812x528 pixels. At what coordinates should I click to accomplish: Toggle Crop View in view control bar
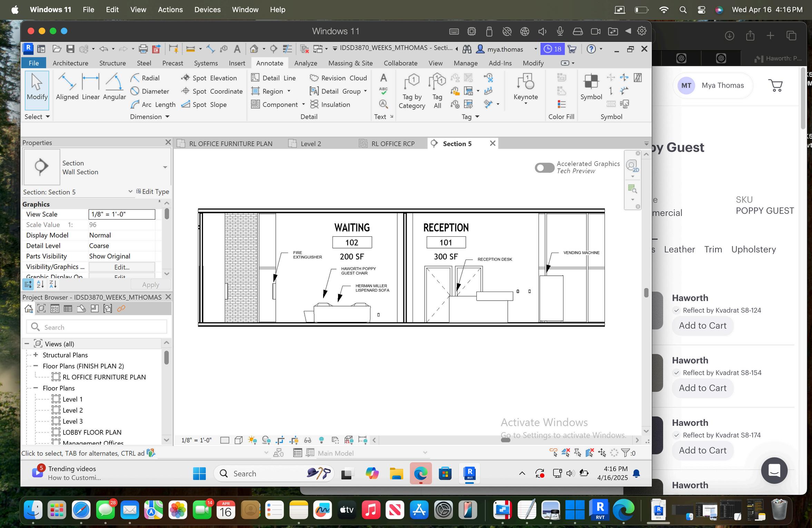pyautogui.click(x=280, y=440)
